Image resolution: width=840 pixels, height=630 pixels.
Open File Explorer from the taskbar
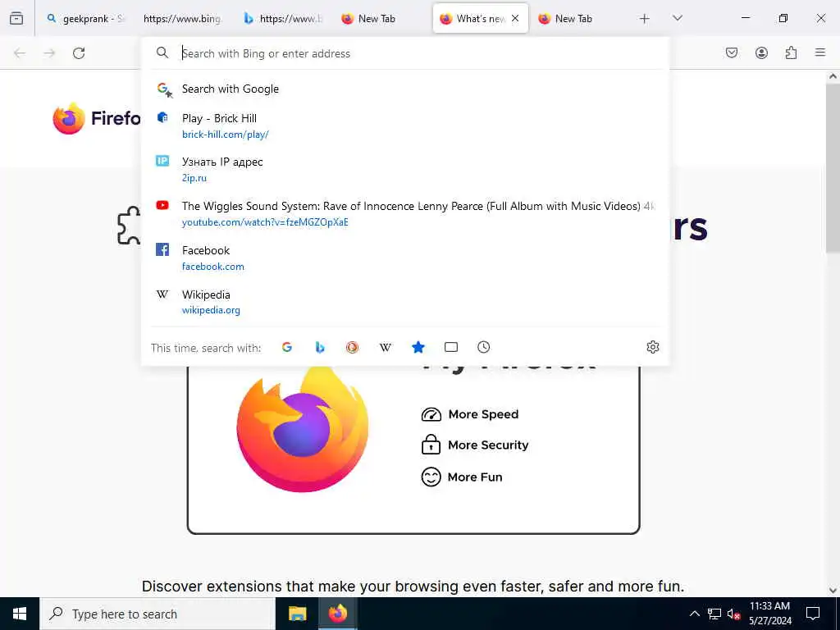point(297,614)
